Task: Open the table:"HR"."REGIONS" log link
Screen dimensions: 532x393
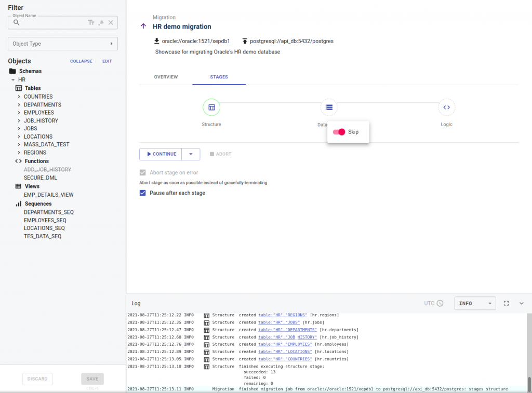Action: (x=283, y=315)
